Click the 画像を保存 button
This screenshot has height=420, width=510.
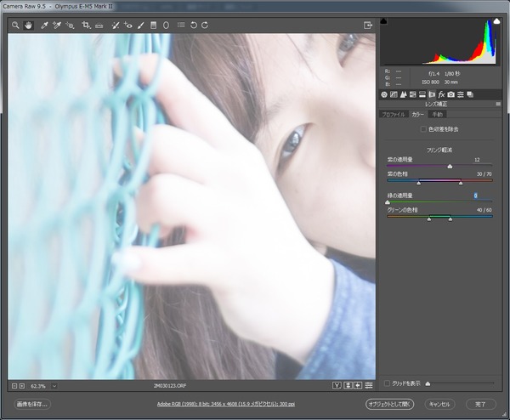click(32, 404)
